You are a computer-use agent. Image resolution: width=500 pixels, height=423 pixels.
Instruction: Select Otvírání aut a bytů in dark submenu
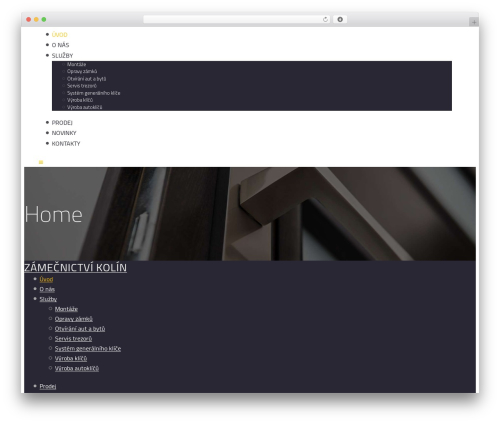(x=86, y=79)
